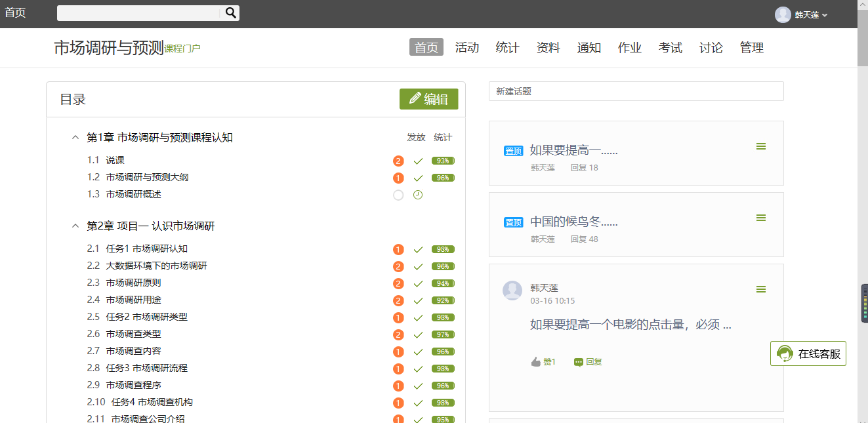Open the menu icon on 中国的候鸟冬 topic

(761, 218)
